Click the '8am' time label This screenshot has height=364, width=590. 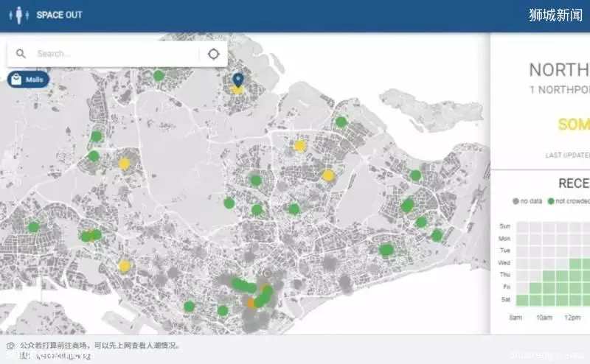click(516, 318)
